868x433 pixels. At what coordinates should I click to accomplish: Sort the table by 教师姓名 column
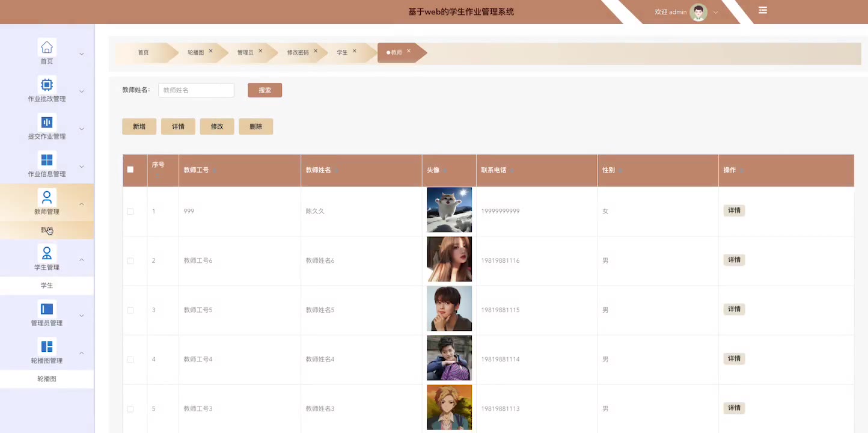coord(337,171)
